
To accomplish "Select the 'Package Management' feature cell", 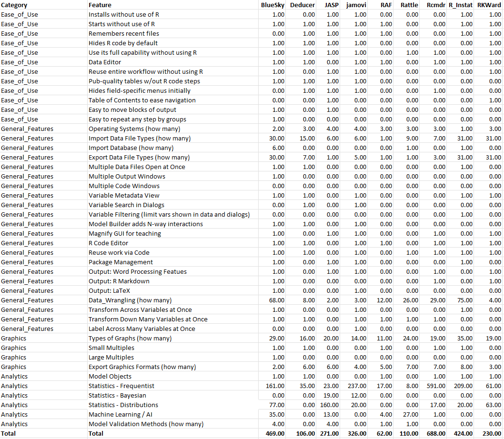I will (121, 262).
